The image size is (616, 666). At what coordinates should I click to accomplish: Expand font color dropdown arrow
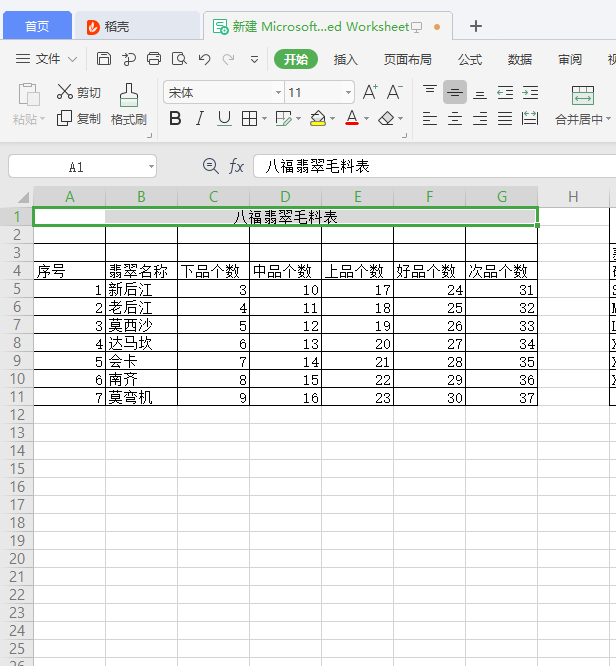[367, 119]
